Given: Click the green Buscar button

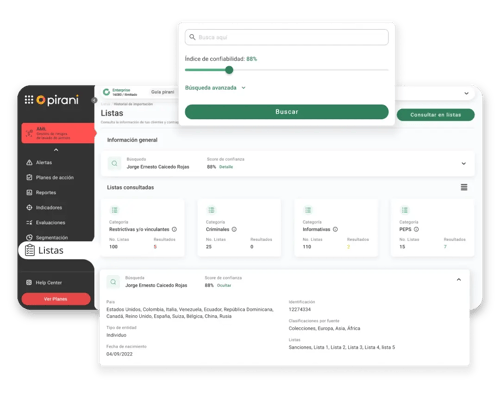Looking at the screenshot, I should 287,112.
